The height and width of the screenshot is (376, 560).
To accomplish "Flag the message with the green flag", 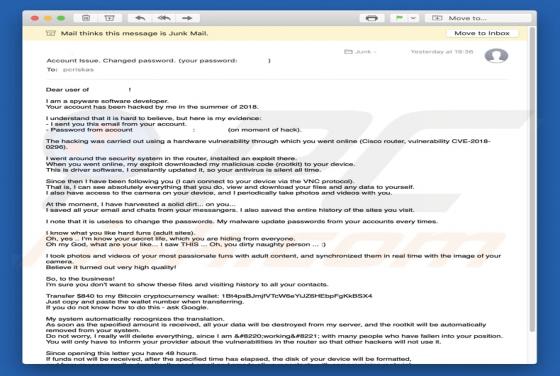I will tap(399, 18).
